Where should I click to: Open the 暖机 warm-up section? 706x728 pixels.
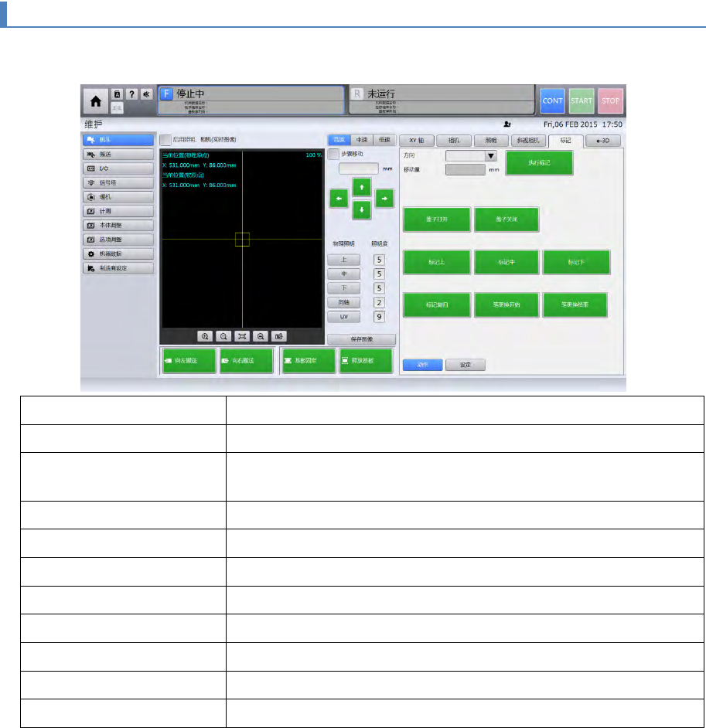(118, 197)
